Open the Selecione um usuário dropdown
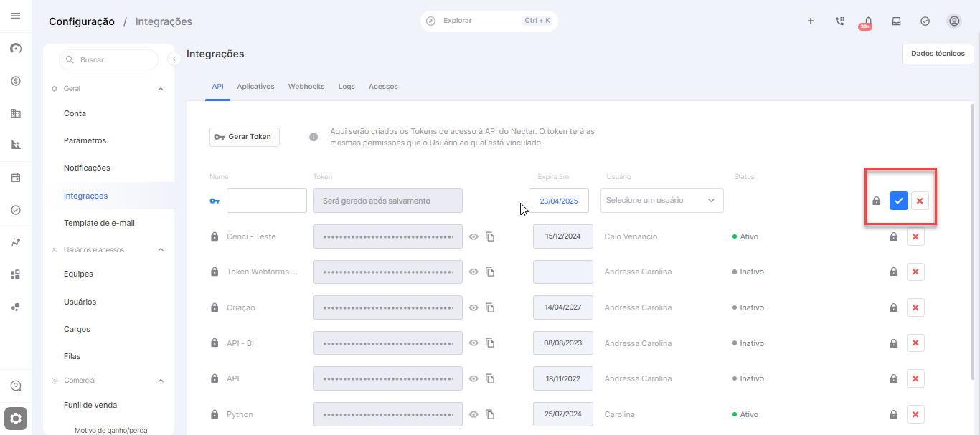This screenshot has height=435, width=980. click(x=661, y=201)
